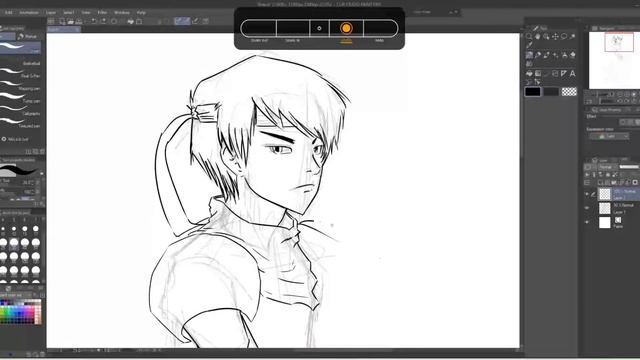Click the brush size value field
Viewport: 640px width, 360px height.
pyautogui.click(x=27, y=183)
